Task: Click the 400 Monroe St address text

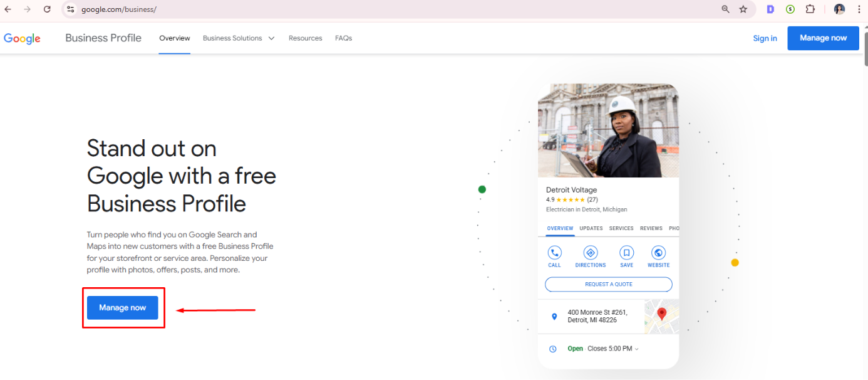Action: [x=597, y=316]
